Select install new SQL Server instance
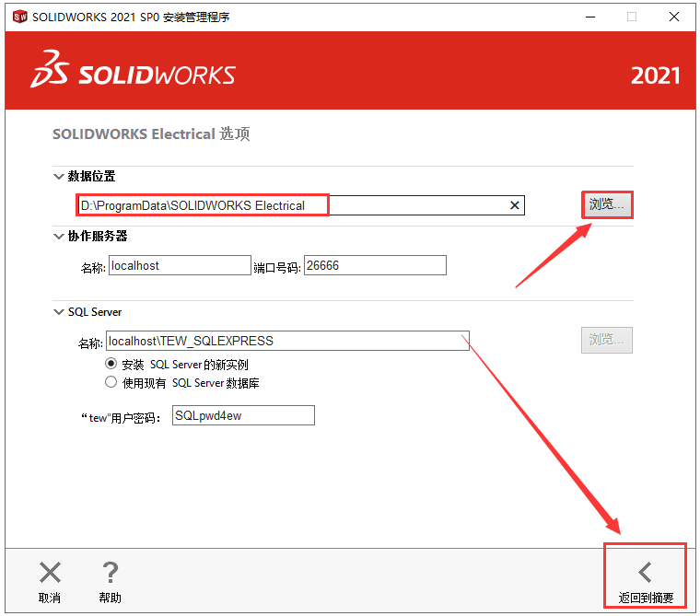 tap(111, 364)
